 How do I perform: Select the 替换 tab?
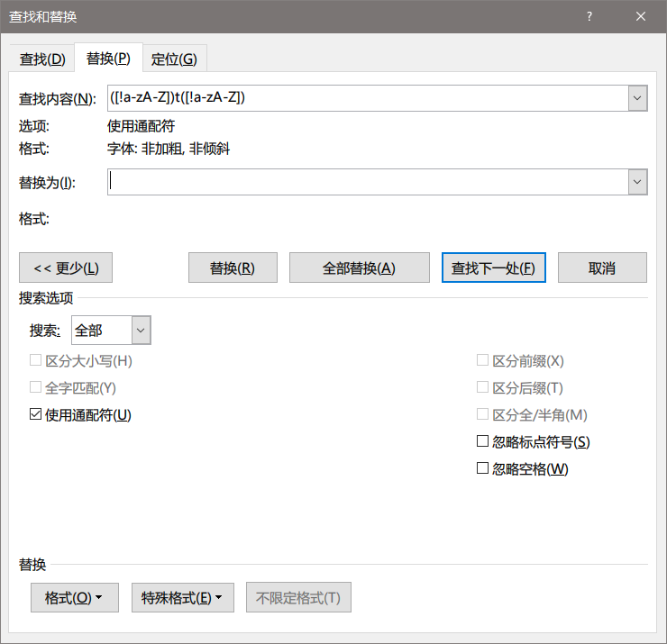click(x=108, y=59)
